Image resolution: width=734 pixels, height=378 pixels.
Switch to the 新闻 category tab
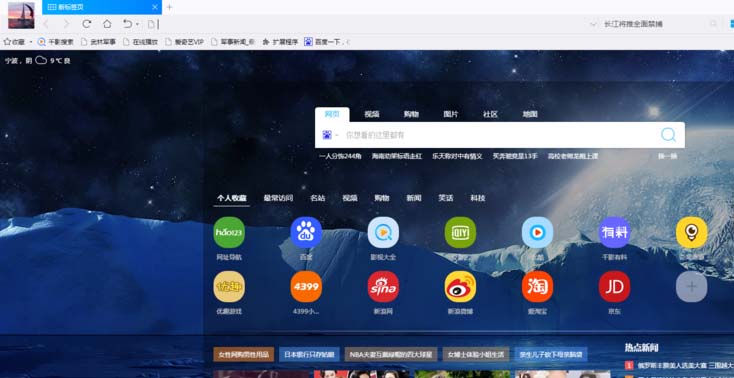pos(414,198)
